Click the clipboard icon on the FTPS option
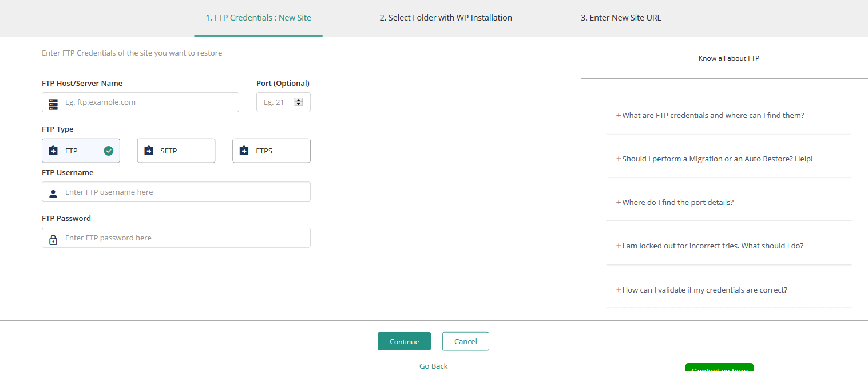The image size is (868, 371). click(x=244, y=151)
